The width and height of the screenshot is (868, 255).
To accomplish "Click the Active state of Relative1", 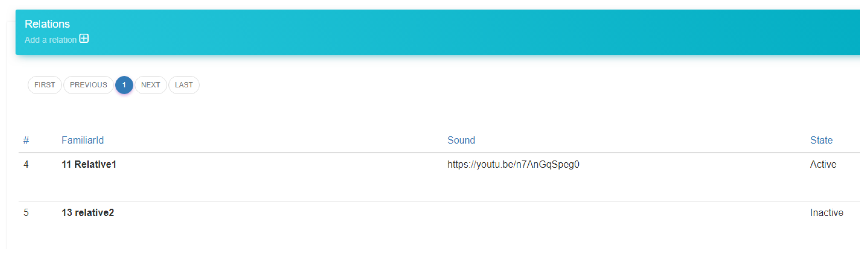I will point(823,164).
